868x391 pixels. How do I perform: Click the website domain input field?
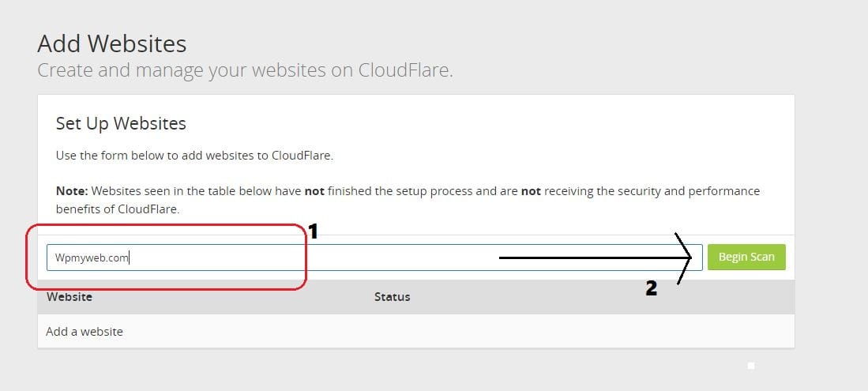point(374,258)
